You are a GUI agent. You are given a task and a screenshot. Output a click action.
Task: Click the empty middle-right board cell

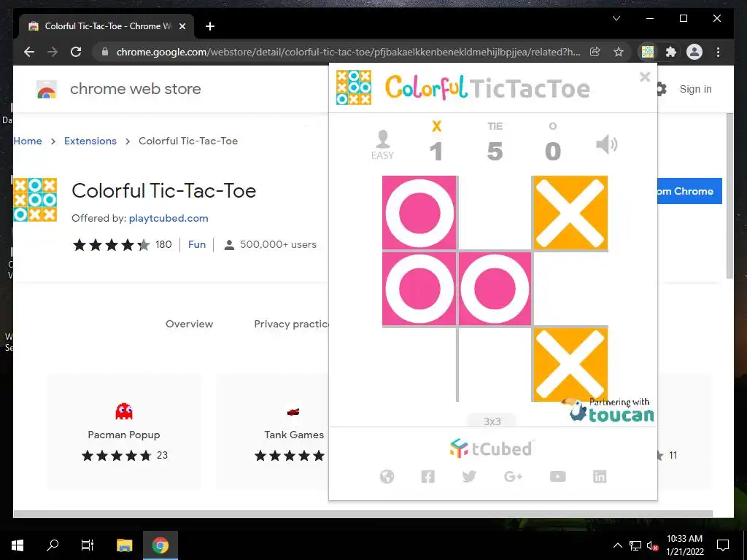pos(570,289)
